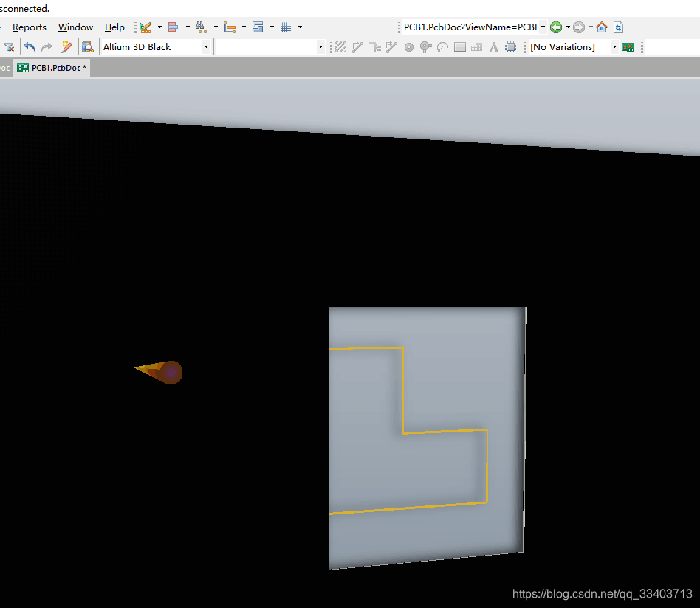Click the cross-probe highlighter icon

tap(67, 46)
